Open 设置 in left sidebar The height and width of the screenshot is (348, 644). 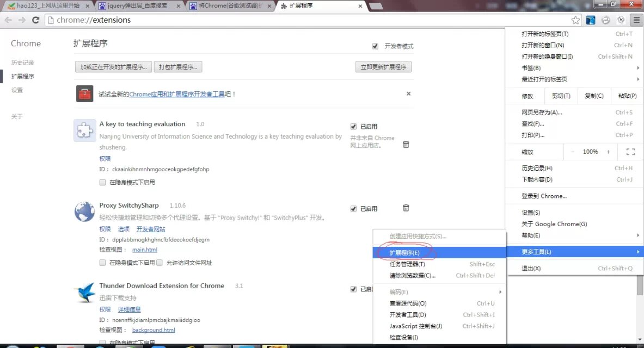pos(17,90)
